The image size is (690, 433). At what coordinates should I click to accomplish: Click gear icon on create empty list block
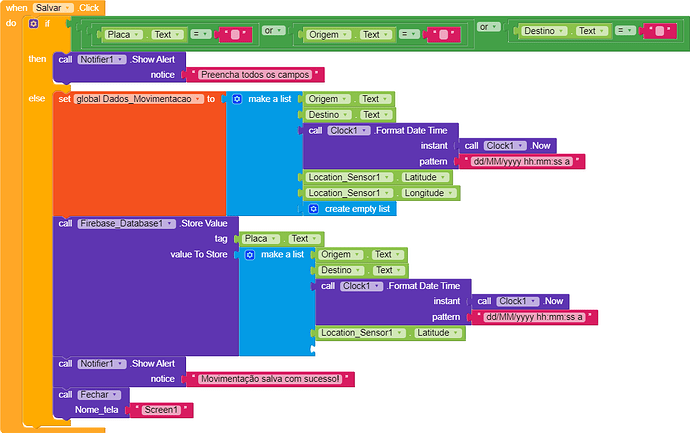point(313,209)
